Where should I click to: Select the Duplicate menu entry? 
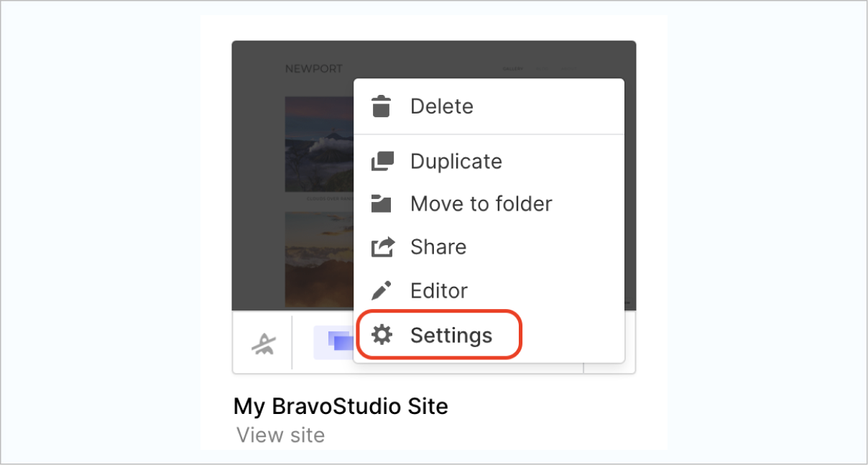[x=456, y=161]
